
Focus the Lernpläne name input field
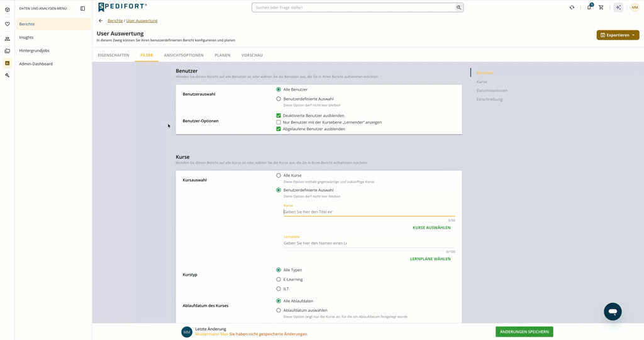pyautogui.click(x=369, y=243)
